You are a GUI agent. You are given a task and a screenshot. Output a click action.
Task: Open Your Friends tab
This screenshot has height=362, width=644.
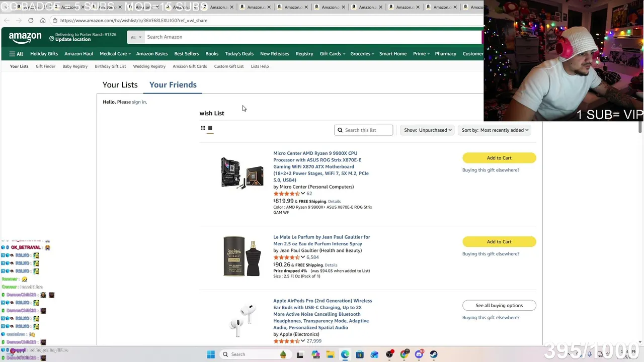click(173, 85)
